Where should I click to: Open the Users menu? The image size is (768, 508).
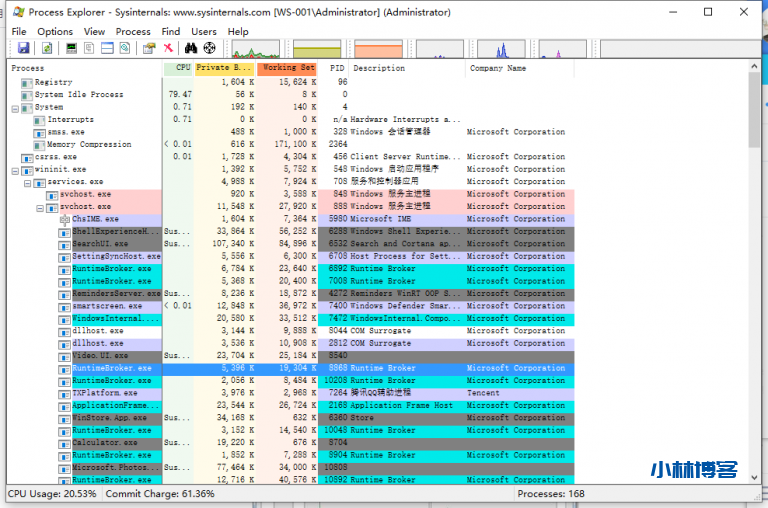[x=204, y=31]
